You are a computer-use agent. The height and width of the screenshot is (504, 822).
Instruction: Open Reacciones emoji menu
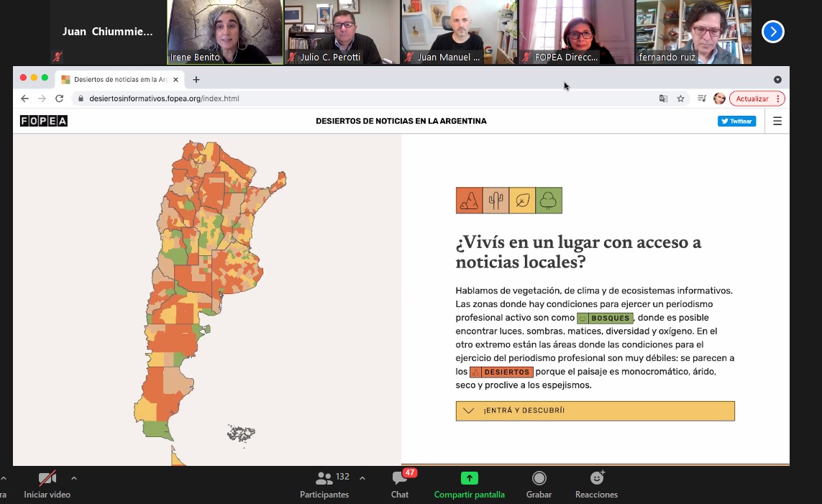[596, 478]
